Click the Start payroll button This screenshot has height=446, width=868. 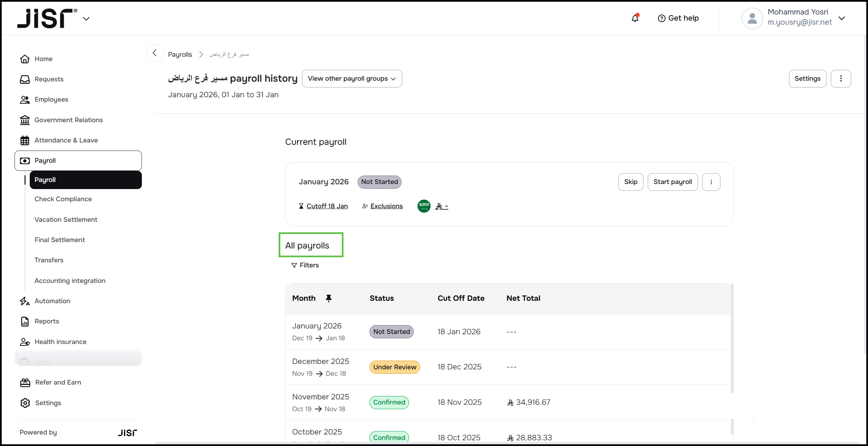pos(672,182)
